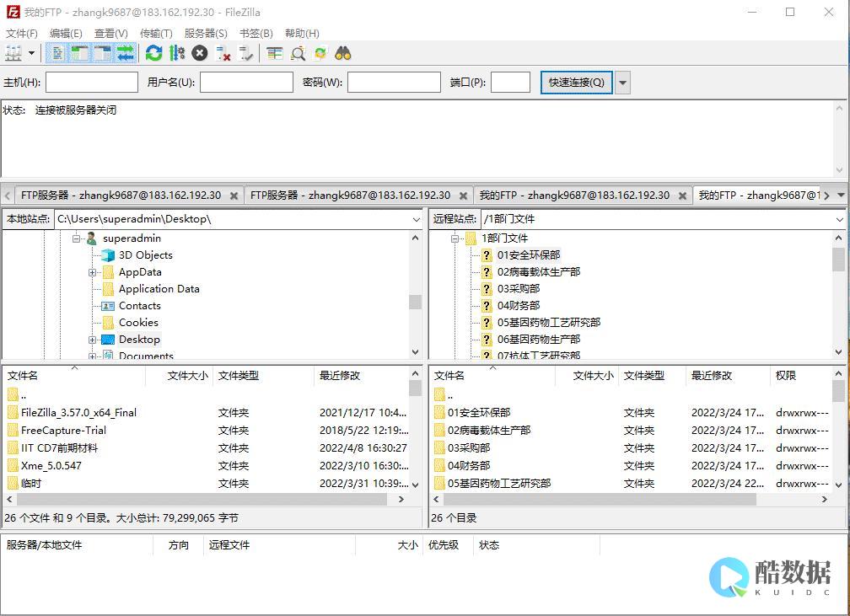
Task: Toggle transfer queue display icon
Action: point(126,54)
